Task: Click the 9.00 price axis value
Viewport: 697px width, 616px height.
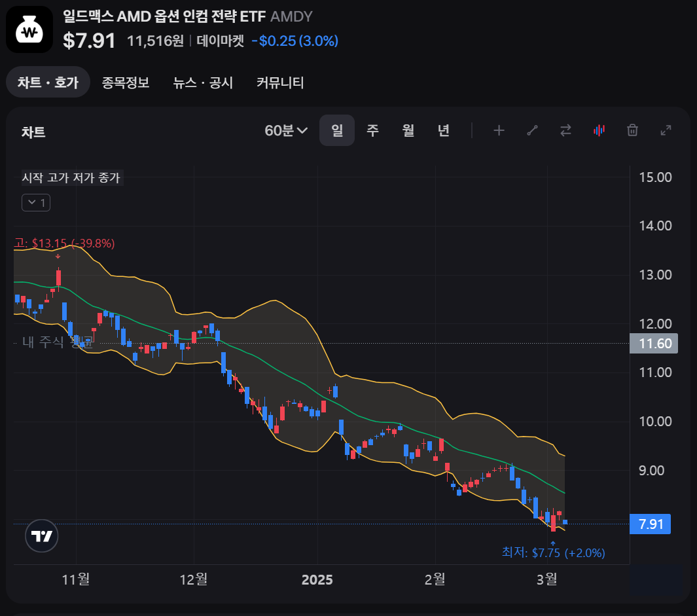Action: pyautogui.click(x=652, y=471)
